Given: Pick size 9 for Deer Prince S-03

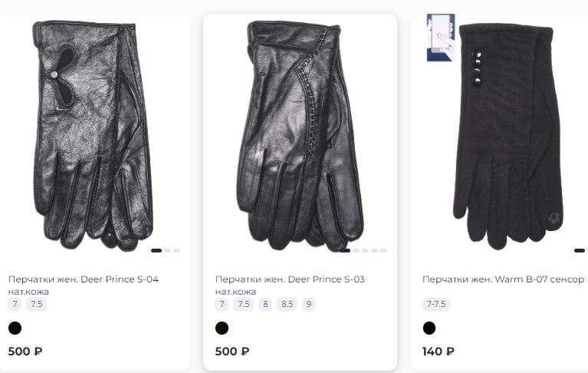Looking at the screenshot, I should (x=309, y=304).
